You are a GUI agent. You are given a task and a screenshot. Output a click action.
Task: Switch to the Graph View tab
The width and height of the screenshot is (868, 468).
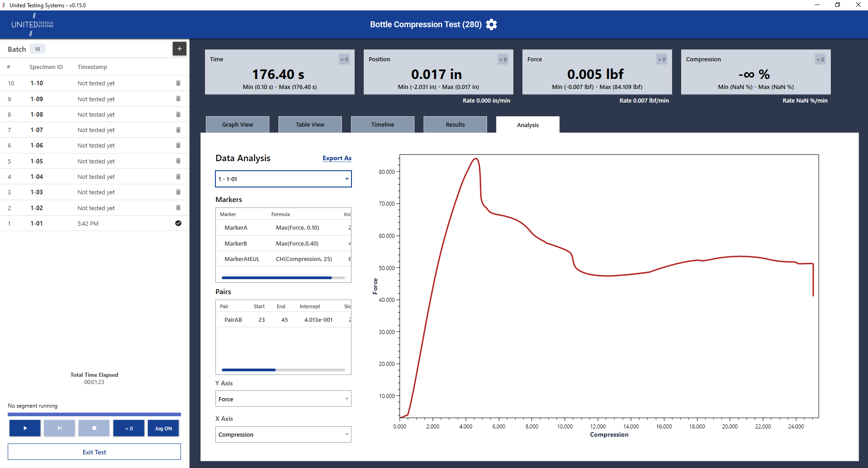[x=238, y=125]
